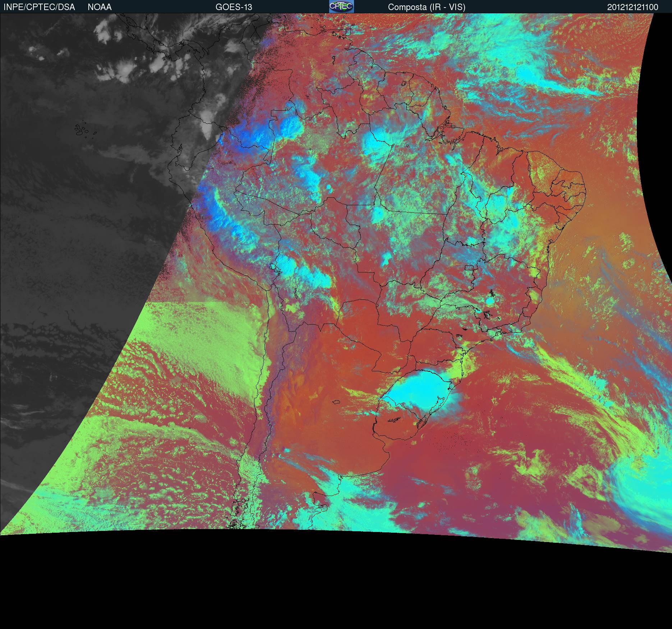Image resolution: width=672 pixels, height=629 pixels.
Task: Click the 201212121100 timestamp
Action: (x=633, y=7)
